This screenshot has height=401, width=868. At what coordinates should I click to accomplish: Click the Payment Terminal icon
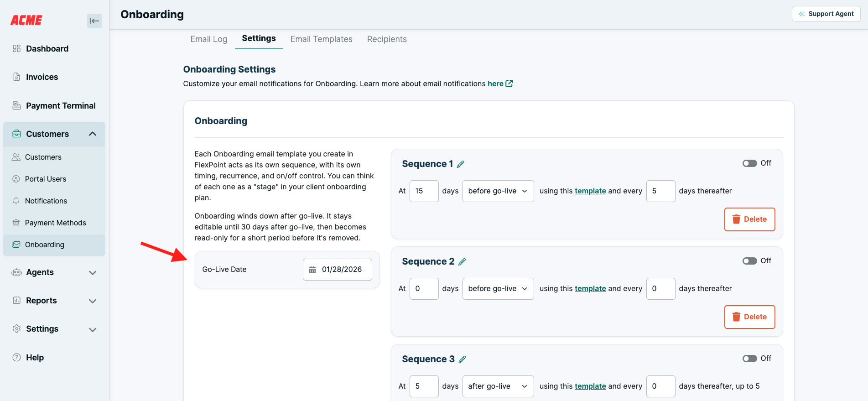point(17,106)
